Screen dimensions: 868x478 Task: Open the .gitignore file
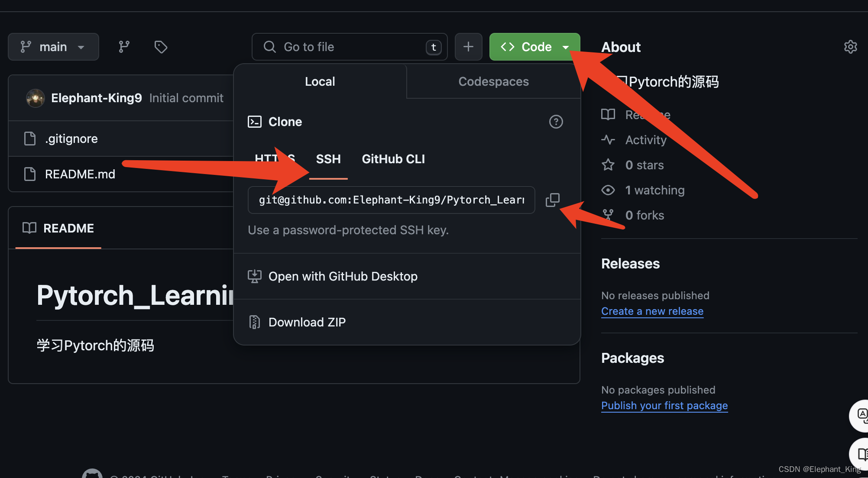[71, 139]
